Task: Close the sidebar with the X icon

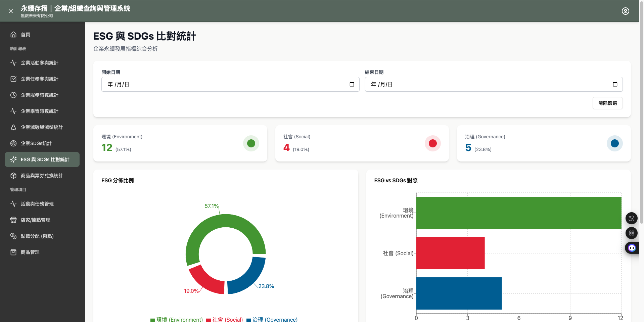Action: (11, 11)
